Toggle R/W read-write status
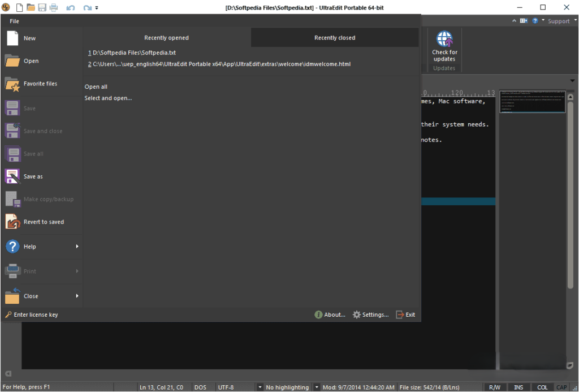This screenshot has width=579, height=392. click(495, 387)
